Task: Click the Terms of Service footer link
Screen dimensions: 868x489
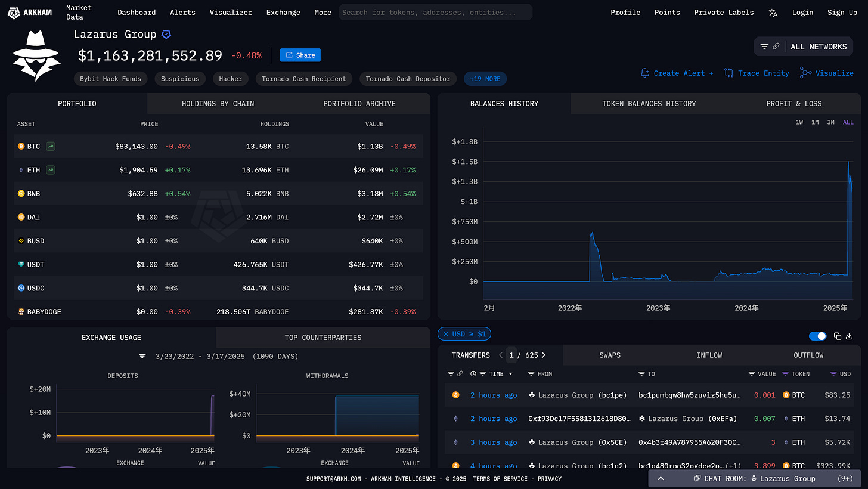Action: click(x=500, y=479)
